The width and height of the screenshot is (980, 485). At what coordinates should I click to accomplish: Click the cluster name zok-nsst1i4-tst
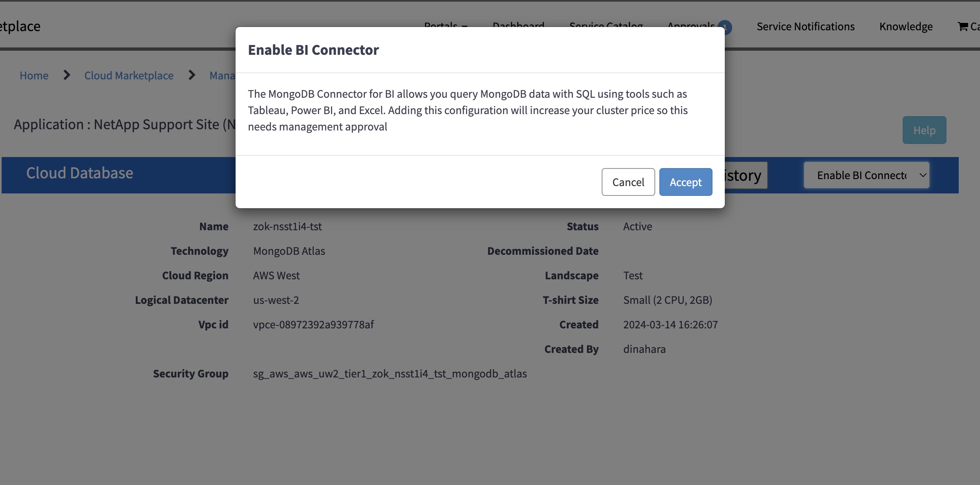[x=287, y=227]
